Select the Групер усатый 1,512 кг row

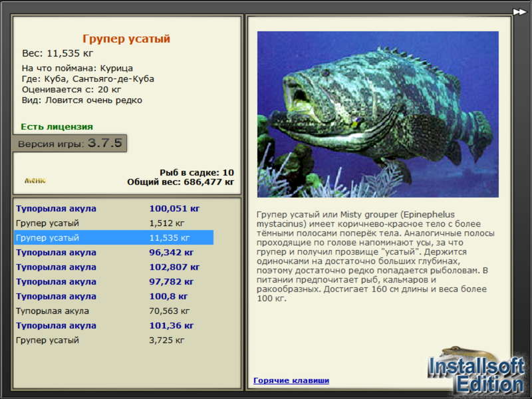(x=114, y=223)
